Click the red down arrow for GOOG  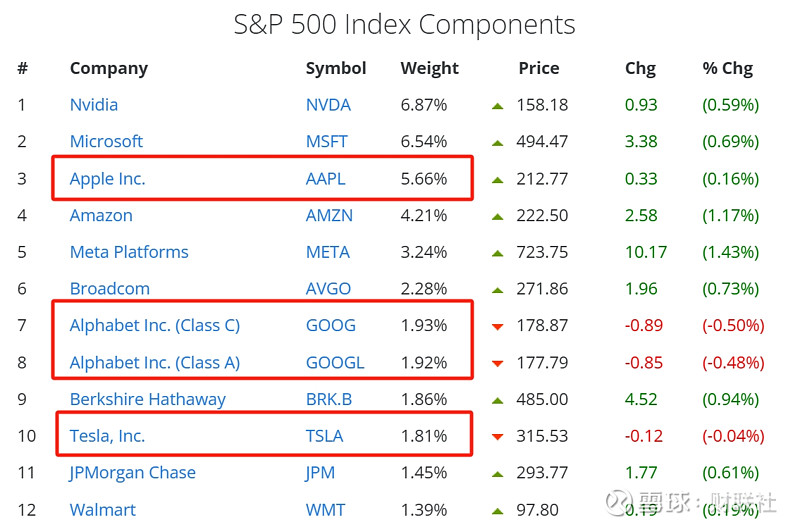click(x=497, y=326)
